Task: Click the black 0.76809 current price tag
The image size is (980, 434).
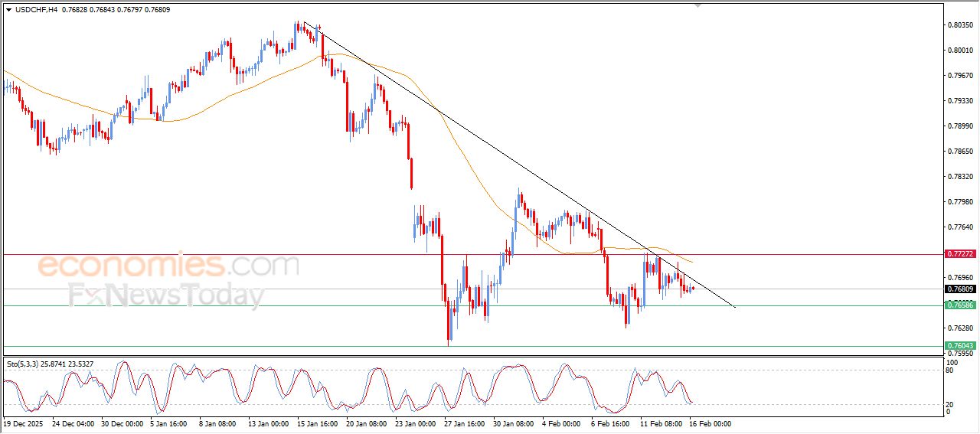Action: point(960,289)
